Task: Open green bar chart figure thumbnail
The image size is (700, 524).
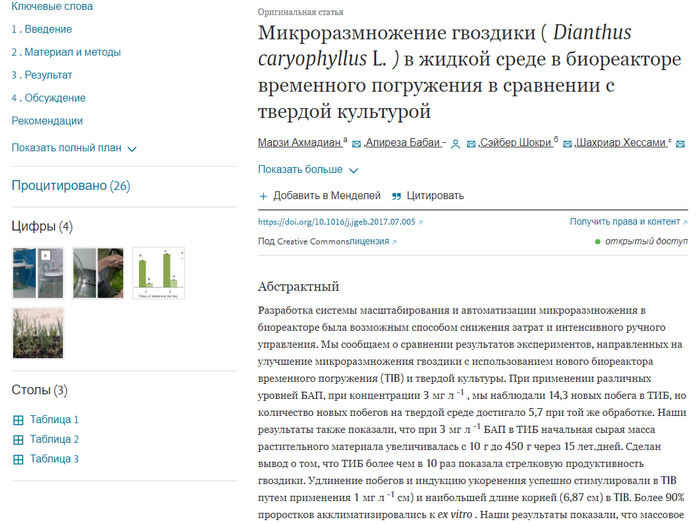Action: tap(158, 273)
